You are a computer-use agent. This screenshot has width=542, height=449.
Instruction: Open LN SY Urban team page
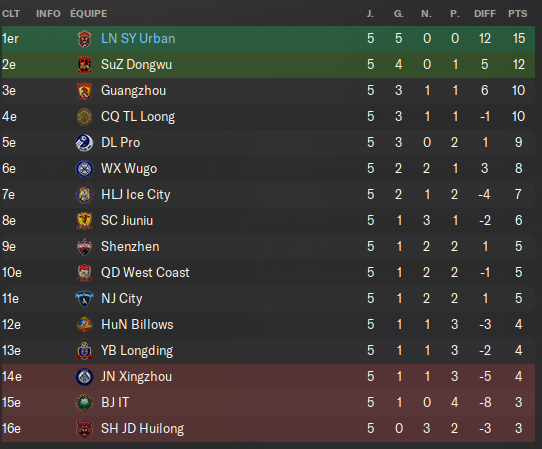click(138, 38)
